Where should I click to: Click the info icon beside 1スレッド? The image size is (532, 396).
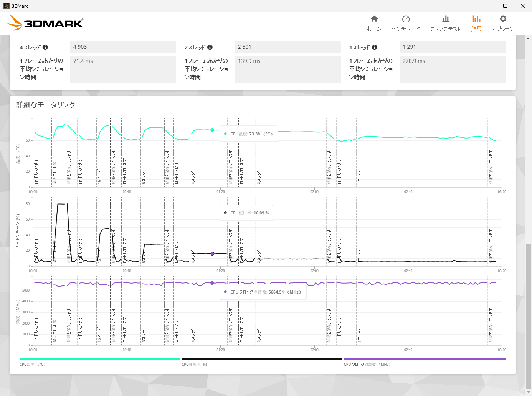coord(375,47)
